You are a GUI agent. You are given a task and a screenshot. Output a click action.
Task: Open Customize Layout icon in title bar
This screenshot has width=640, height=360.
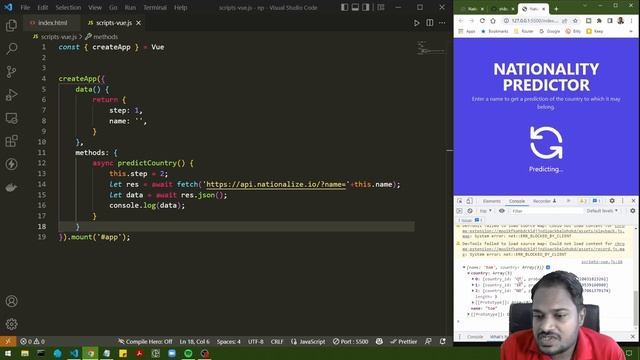click(380, 7)
